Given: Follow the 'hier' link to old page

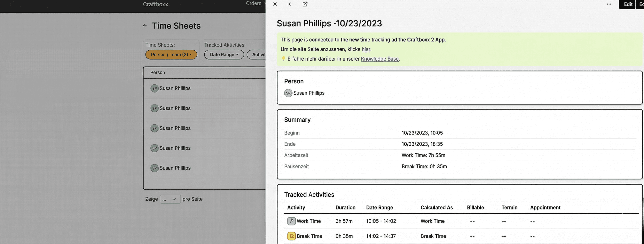Looking at the screenshot, I should point(366,49).
